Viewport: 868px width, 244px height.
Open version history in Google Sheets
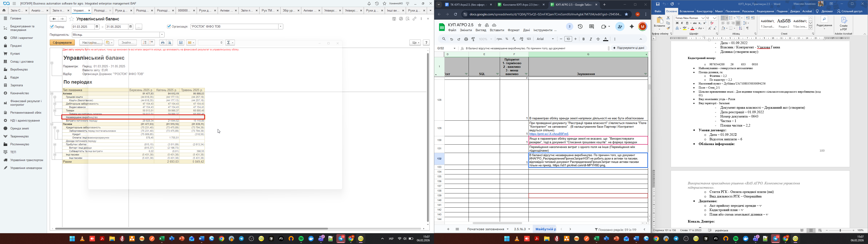[x=580, y=27]
